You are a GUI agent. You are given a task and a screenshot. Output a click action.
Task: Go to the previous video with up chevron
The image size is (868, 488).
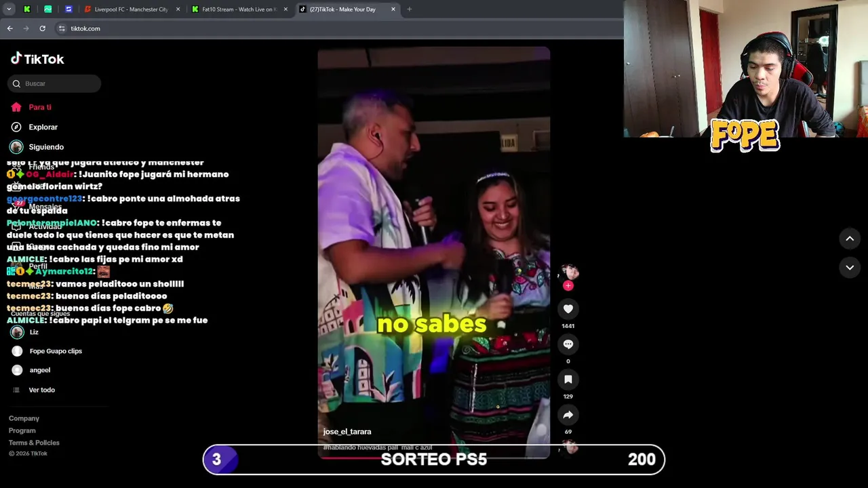coord(850,239)
